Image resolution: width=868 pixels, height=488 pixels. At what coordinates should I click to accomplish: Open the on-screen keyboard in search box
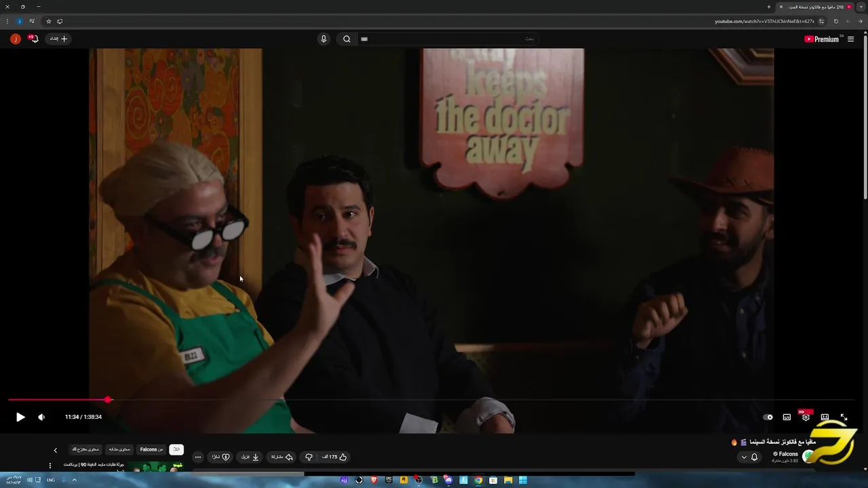point(364,39)
